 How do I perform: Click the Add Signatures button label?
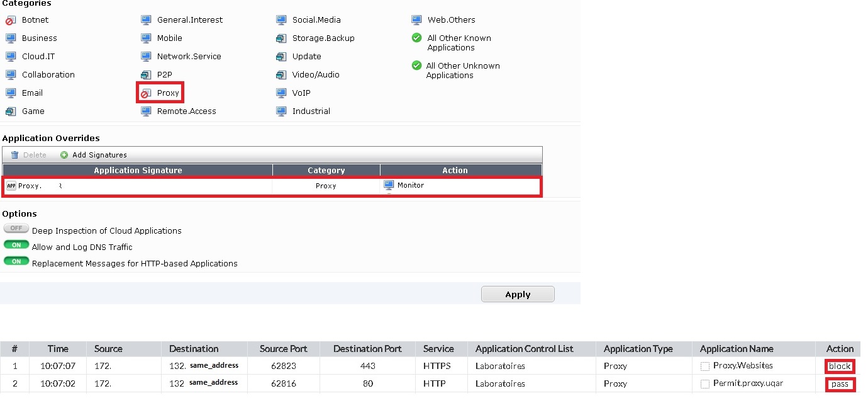pyautogui.click(x=99, y=155)
